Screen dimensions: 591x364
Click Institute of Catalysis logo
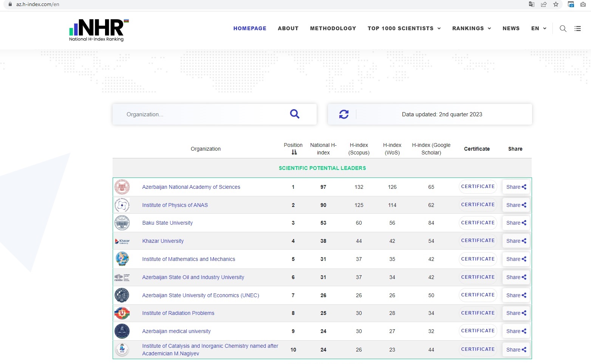[122, 350]
